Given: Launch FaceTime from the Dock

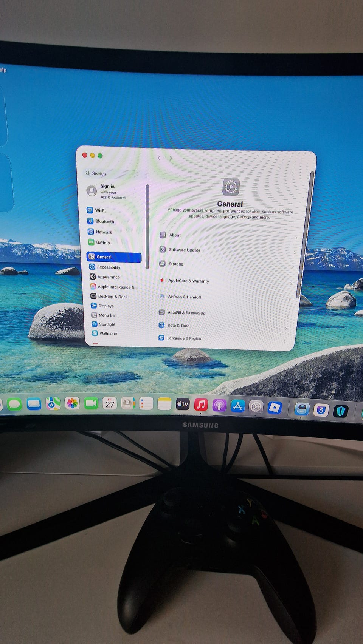Looking at the screenshot, I should click(91, 404).
